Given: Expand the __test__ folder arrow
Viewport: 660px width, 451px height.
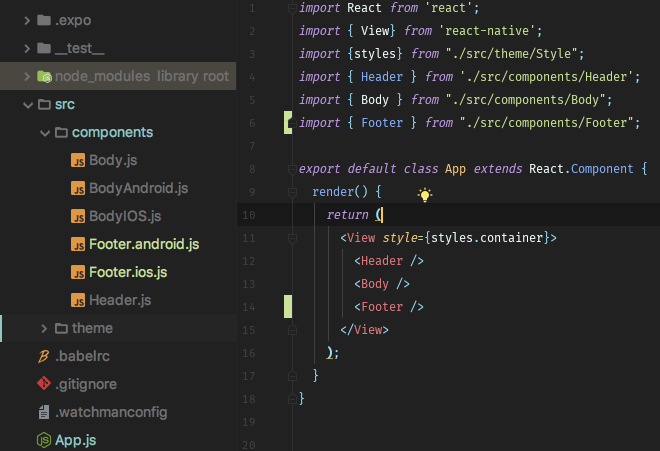Looking at the screenshot, I should pos(27,48).
